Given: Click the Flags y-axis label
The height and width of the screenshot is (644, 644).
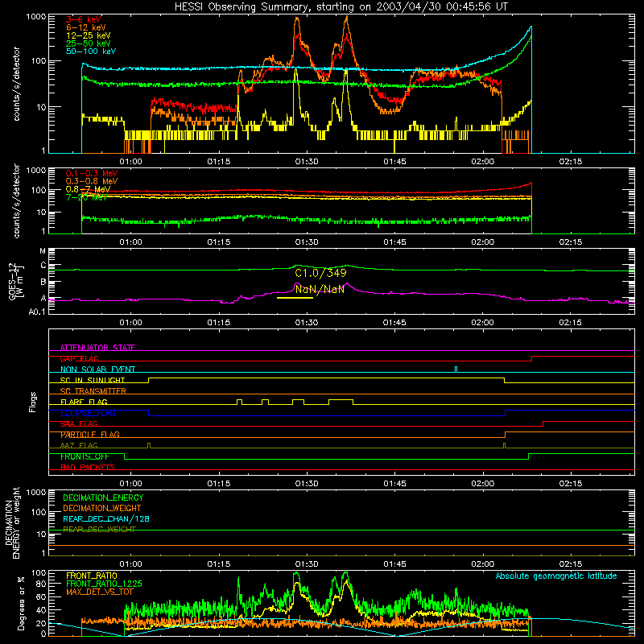Looking at the screenshot, I should (x=33, y=402).
